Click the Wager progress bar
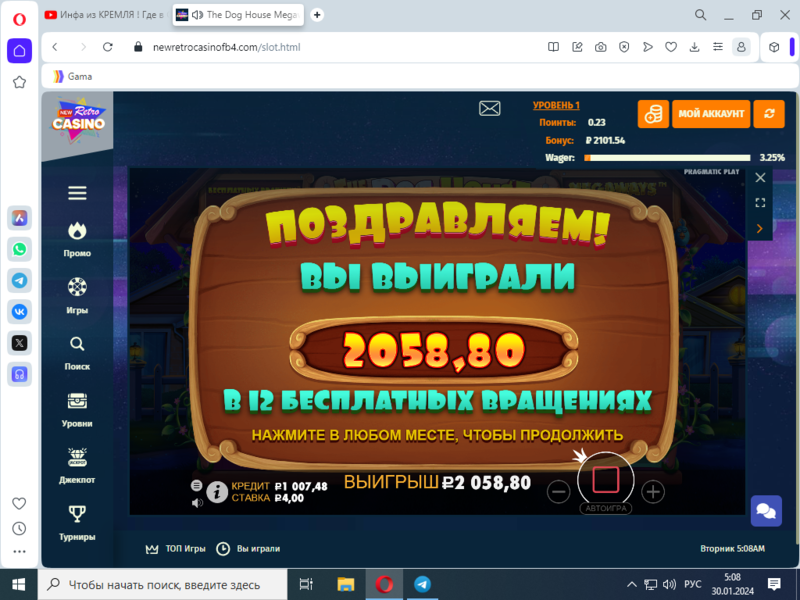 pos(665,157)
